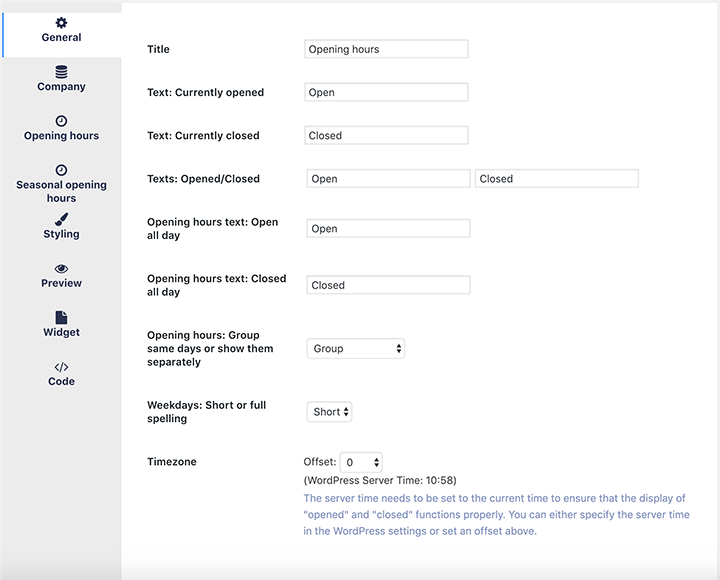This screenshot has height=580, width=720.
Task: Open the Opening hours clock icon
Action: point(61,121)
